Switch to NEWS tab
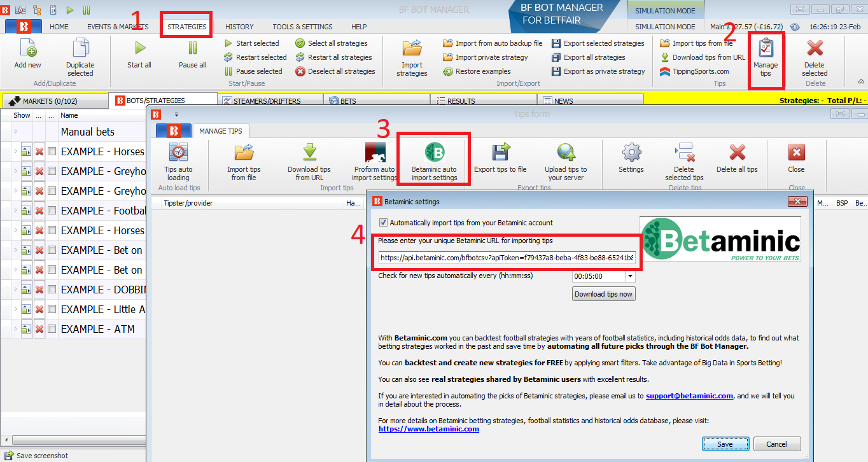This screenshot has width=868, height=462. (590, 101)
